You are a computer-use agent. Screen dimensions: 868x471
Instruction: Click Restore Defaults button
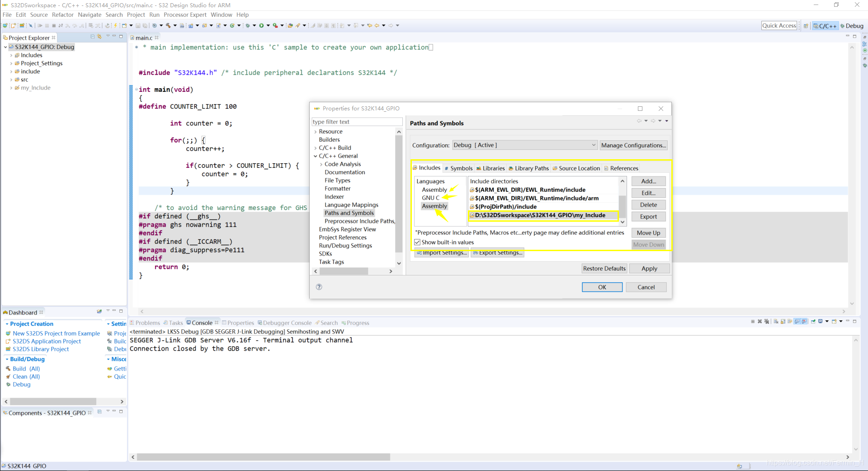(x=604, y=268)
